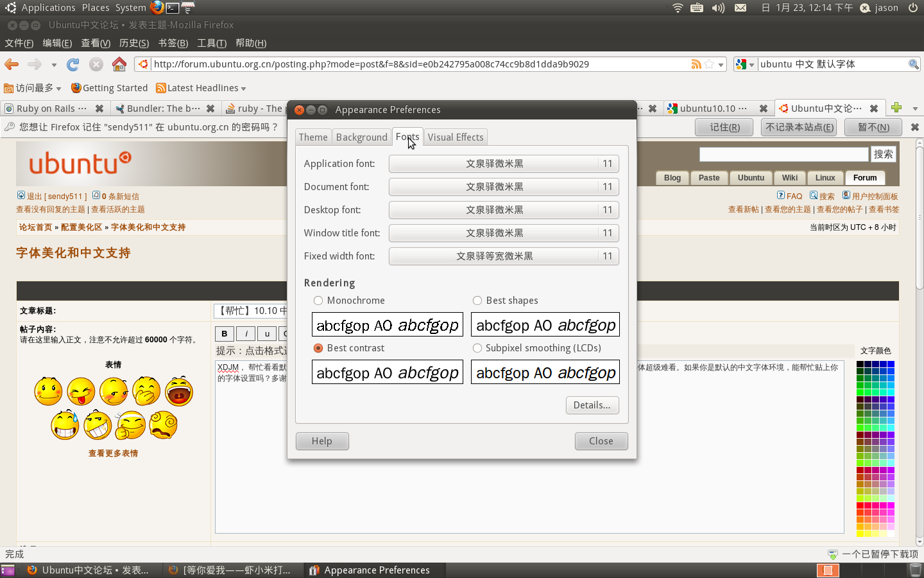Viewport: 924px width, 578px height.
Task: Open the 工具(T) tools menu
Action: click(x=212, y=43)
